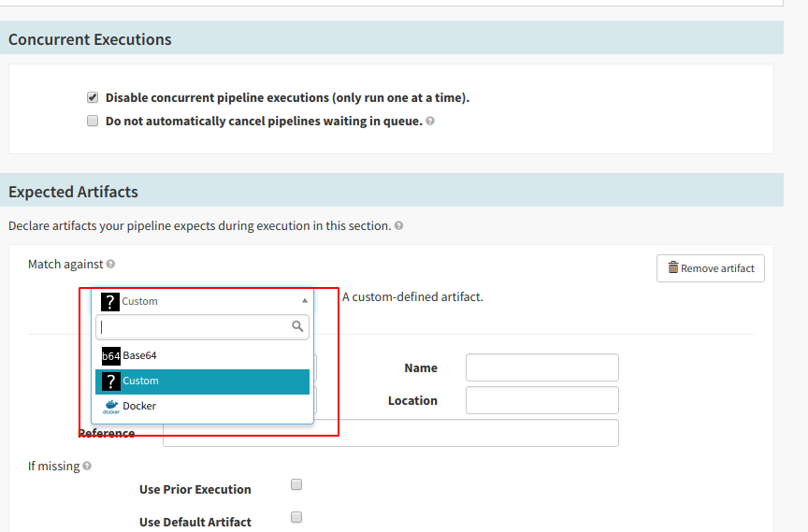This screenshot has height=532, width=808.
Task: Click the Base64 b64 icon
Action: (111, 356)
